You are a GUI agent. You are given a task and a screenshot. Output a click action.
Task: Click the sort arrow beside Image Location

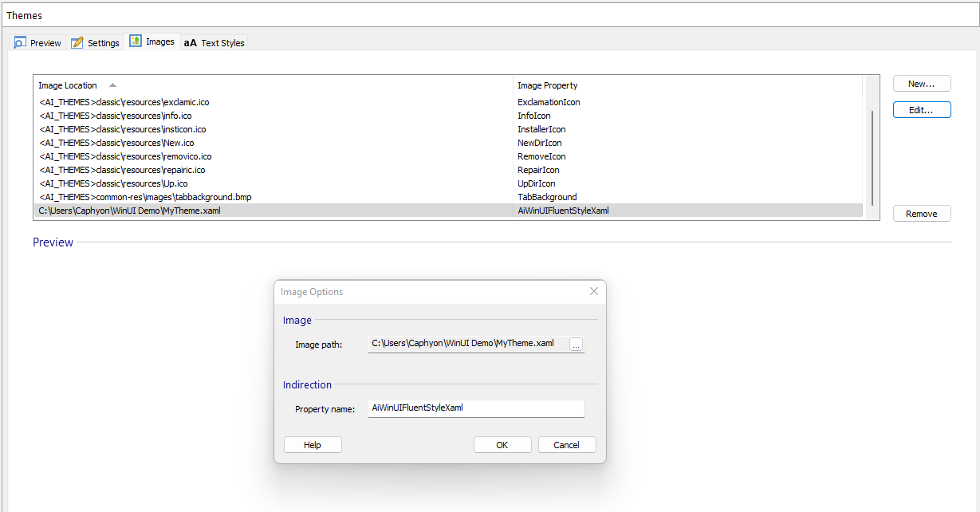coord(112,85)
